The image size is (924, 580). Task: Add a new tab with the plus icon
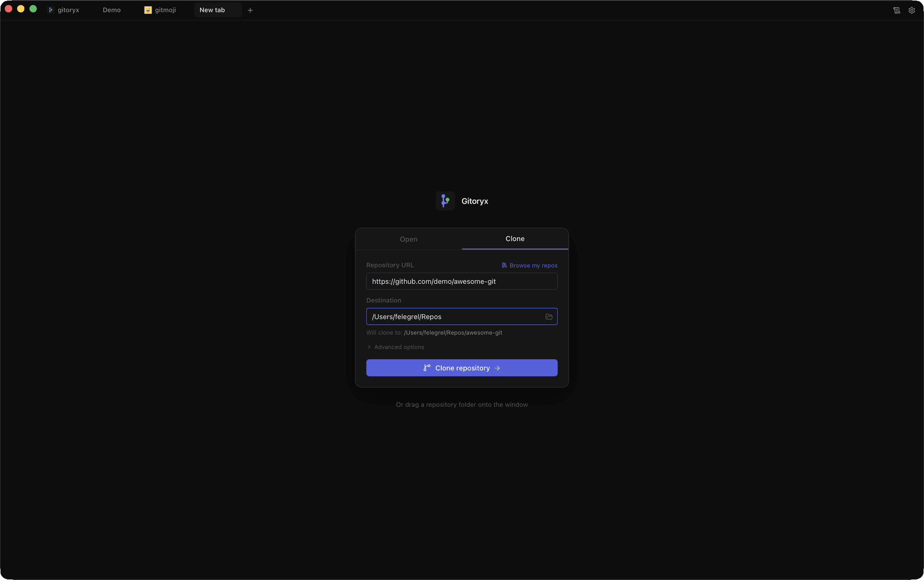(250, 10)
